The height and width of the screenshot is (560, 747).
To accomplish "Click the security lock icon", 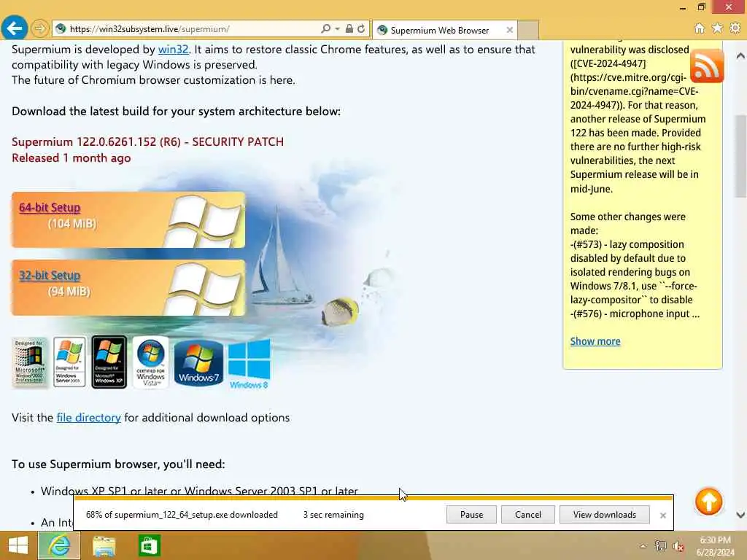I will point(349,28).
